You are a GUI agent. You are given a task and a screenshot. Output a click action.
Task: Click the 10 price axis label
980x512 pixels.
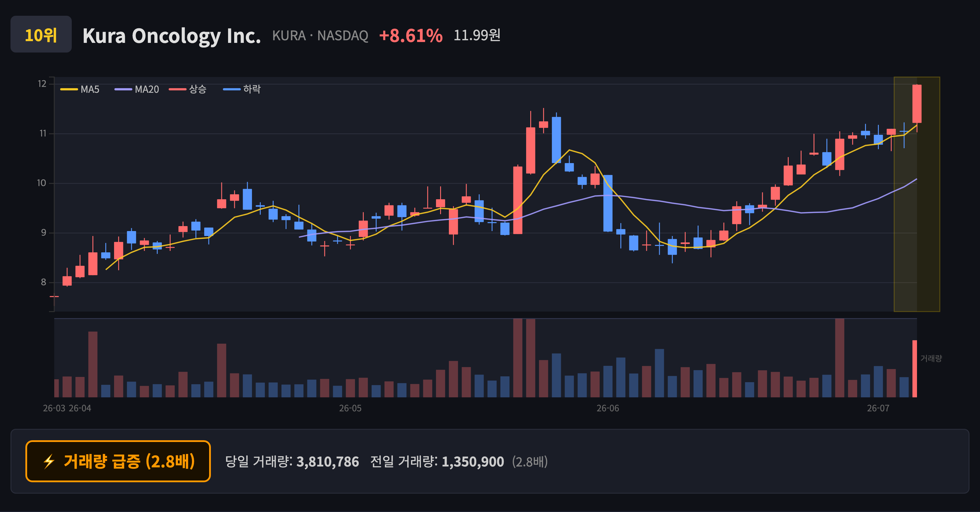pyautogui.click(x=41, y=183)
